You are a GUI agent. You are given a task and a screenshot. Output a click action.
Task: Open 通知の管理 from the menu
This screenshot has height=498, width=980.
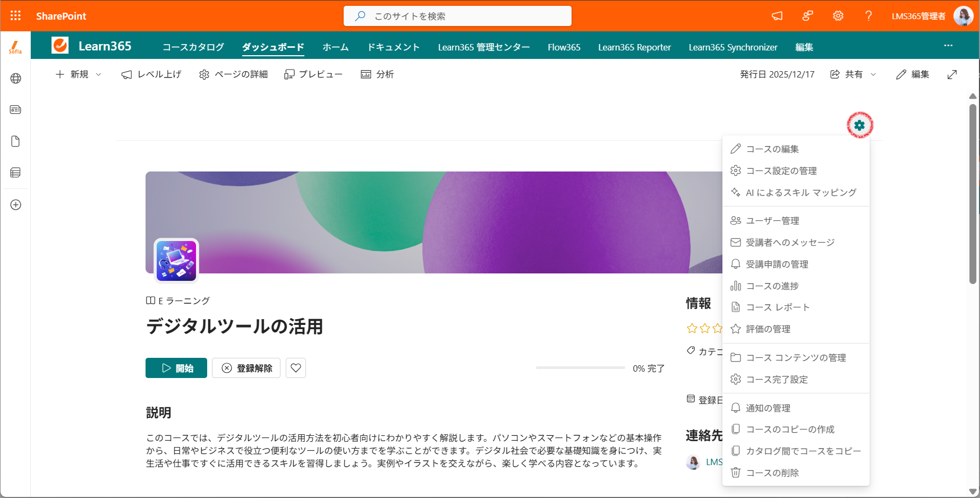click(x=796, y=408)
